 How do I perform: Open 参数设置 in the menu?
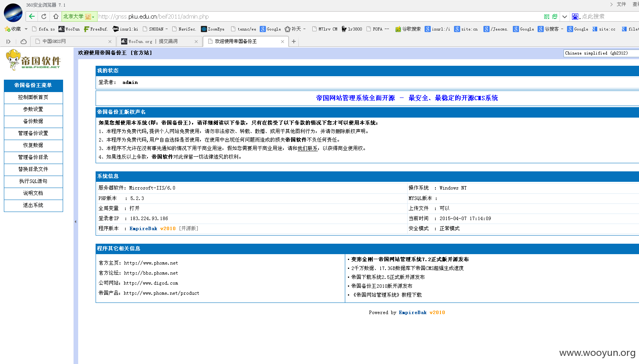[x=33, y=109]
